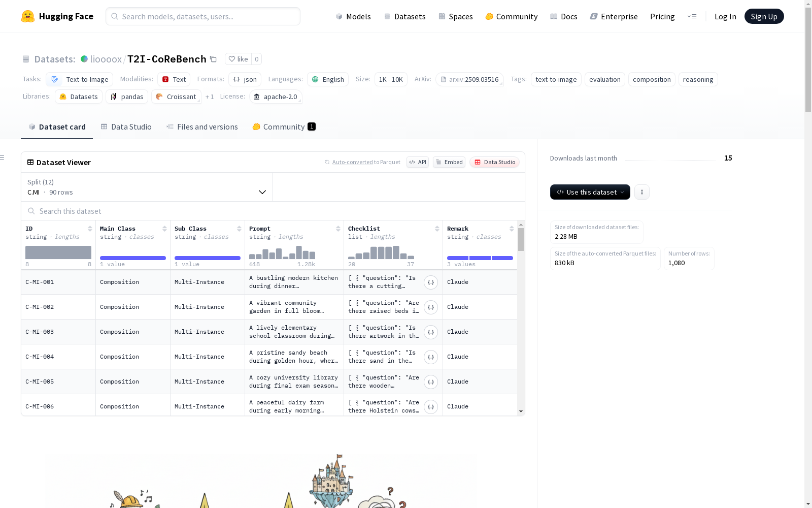812x508 pixels.
Task: Open the arxiv:2509.03516 paper tag
Action: pyautogui.click(x=469, y=79)
